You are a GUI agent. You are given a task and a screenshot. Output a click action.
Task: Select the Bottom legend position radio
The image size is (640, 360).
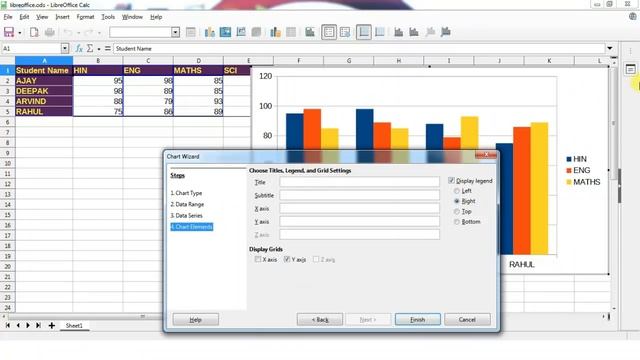457,222
